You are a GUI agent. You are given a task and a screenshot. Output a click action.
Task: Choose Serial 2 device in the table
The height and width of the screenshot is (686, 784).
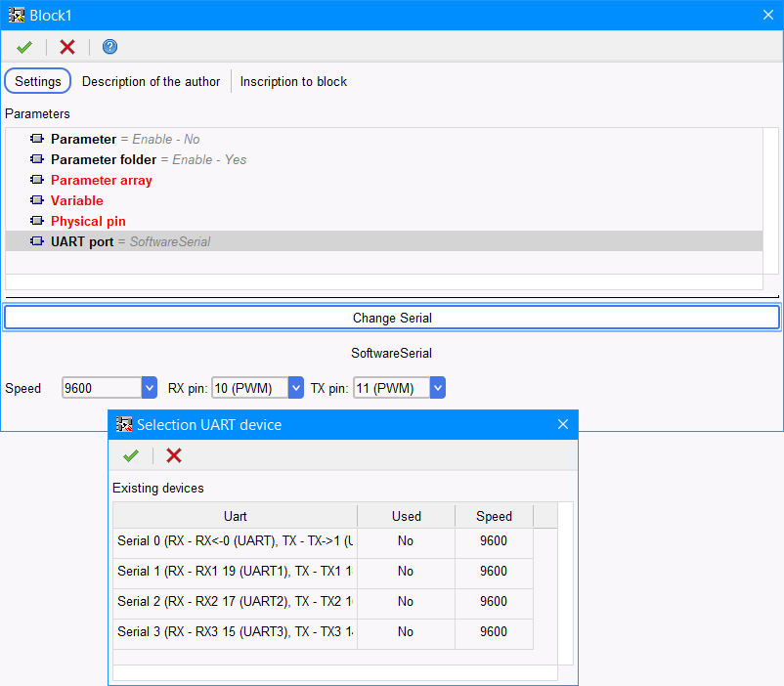click(235, 602)
